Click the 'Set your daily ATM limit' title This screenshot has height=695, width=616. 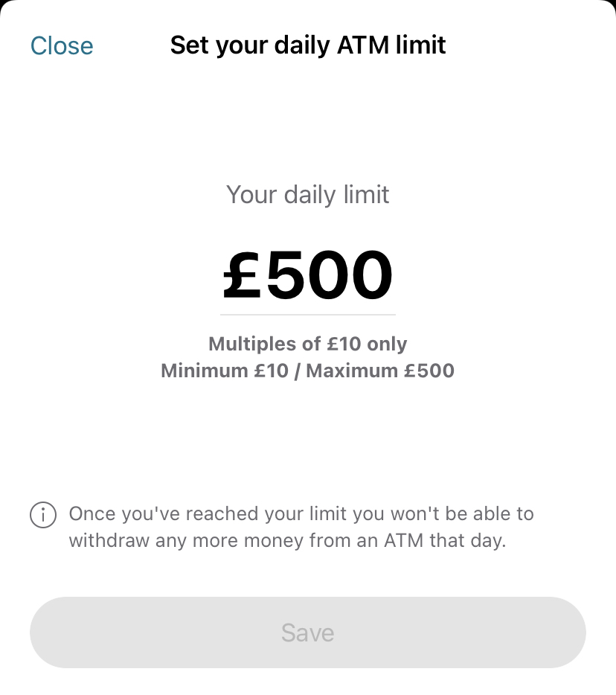click(307, 45)
